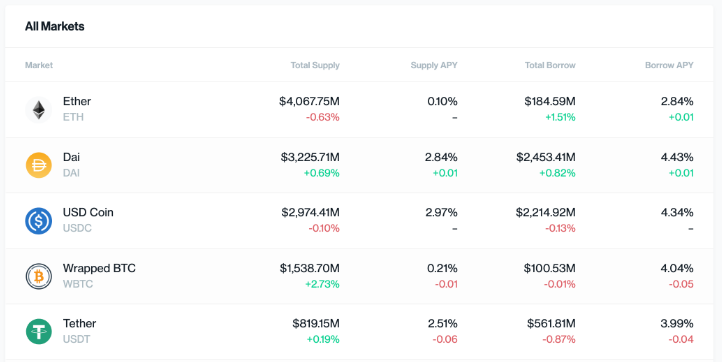This screenshot has width=722, height=362.
Task: Open the Tether market name link
Action: click(x=80, y=323)
